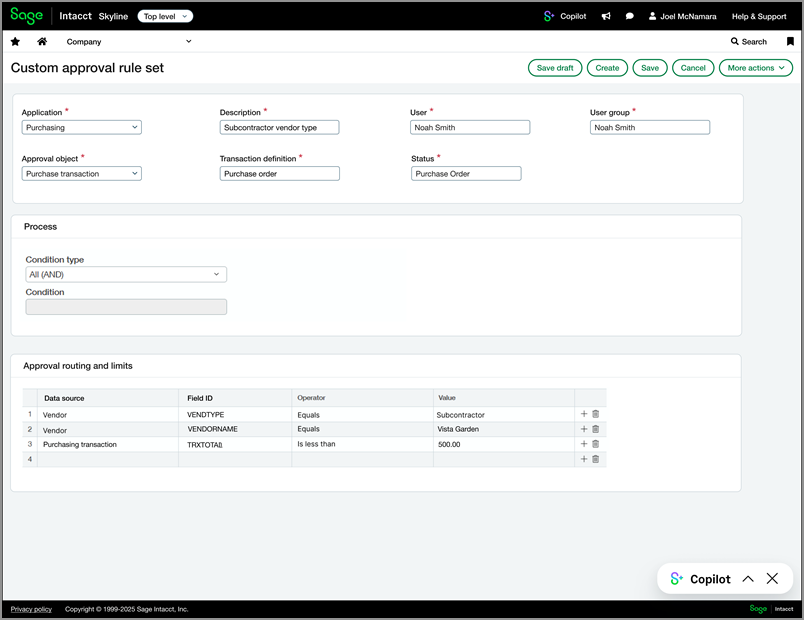The width and height of the screenshot is (804, 620).
Task: Open the Top level entity dropdown
Action: point(165,16)
